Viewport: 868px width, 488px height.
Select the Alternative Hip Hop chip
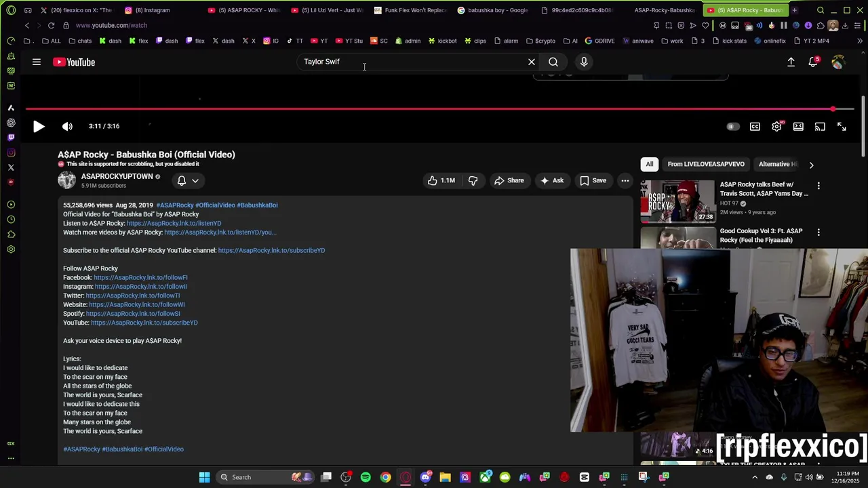(778, 164)
